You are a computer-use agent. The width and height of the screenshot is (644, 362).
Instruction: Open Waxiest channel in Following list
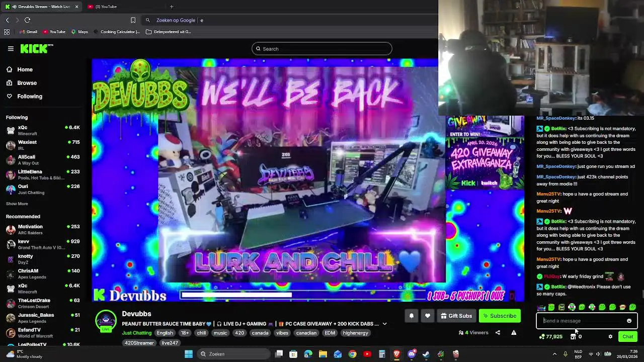(43, 145)
